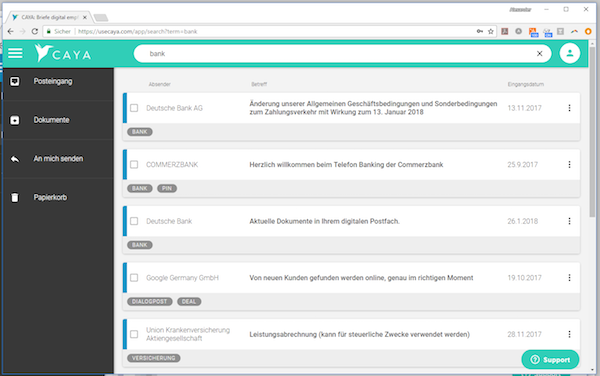Screen dimensions: 600x376
Task: Open Herzlich willkommen beim Telefon Banking letter
Action: (346, 164)
